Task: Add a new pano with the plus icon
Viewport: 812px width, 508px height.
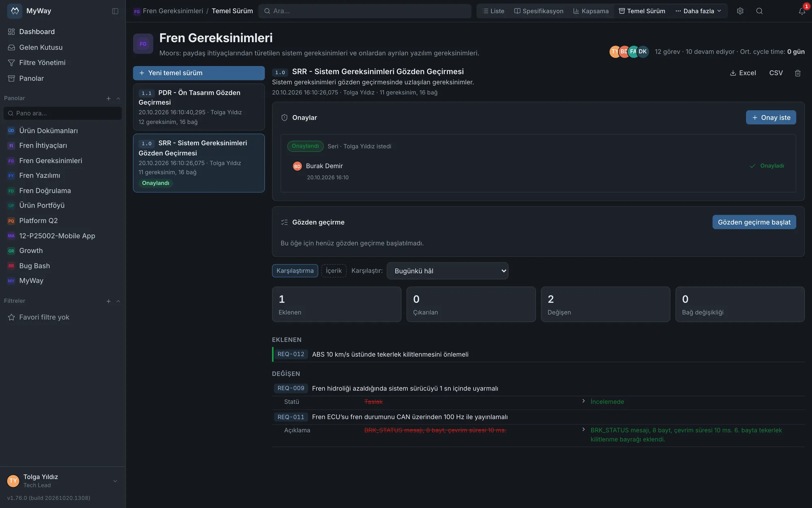Action: (108, 98)
